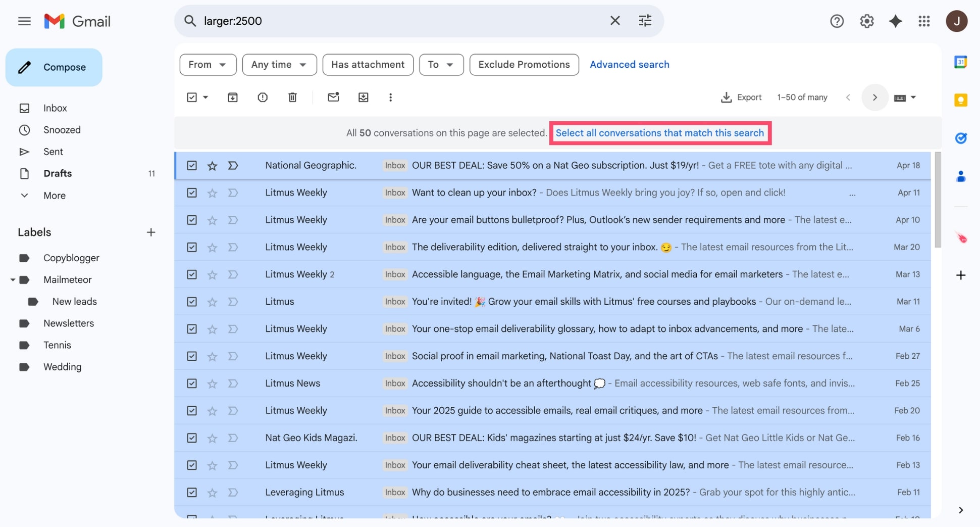Viewport: 980px width, 527px height.
Task: Open the Settings gear icon
Action: tap(866, 21)
